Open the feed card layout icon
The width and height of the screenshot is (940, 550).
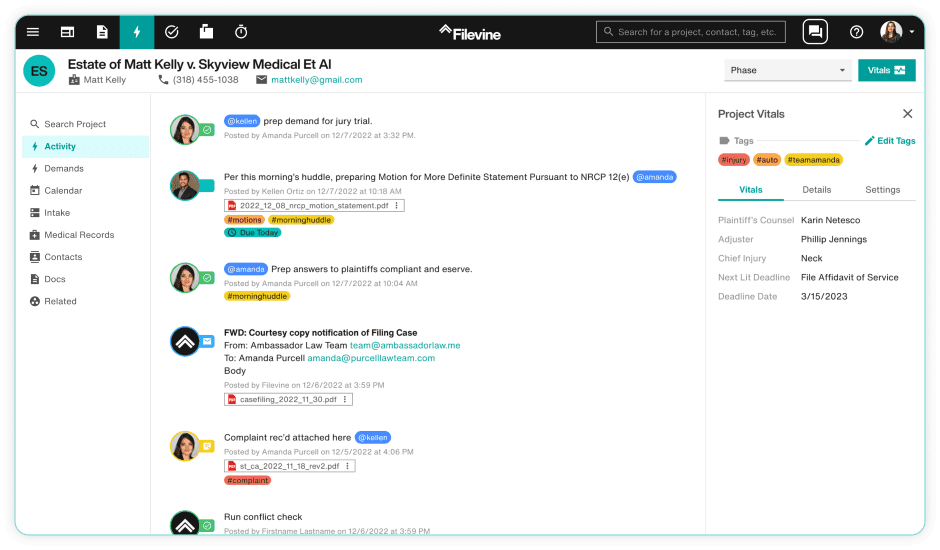pos(68,32)
